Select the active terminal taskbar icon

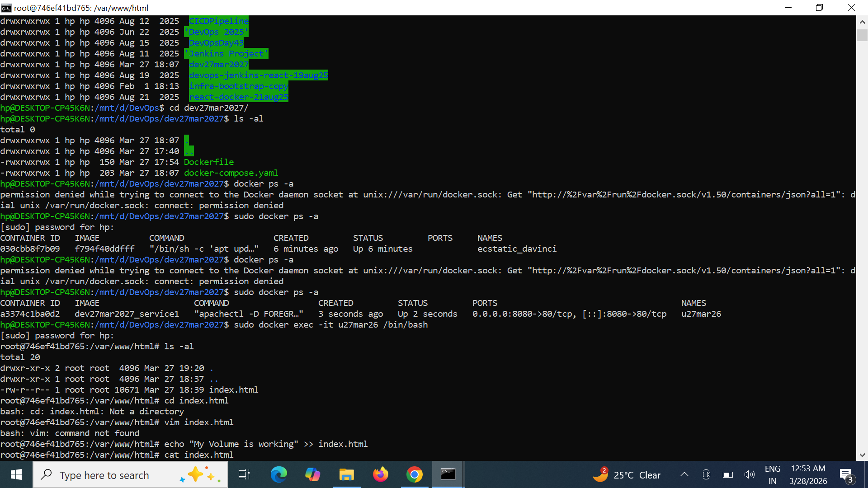pyautogui.click(x=448, y=475)
